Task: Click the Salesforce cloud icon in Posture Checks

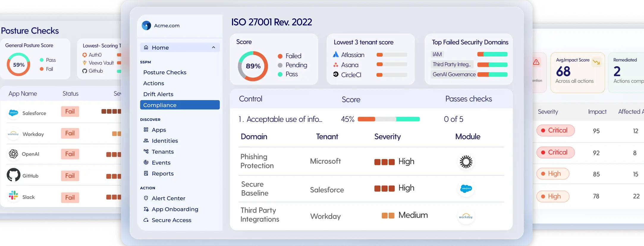Action: 13,113
